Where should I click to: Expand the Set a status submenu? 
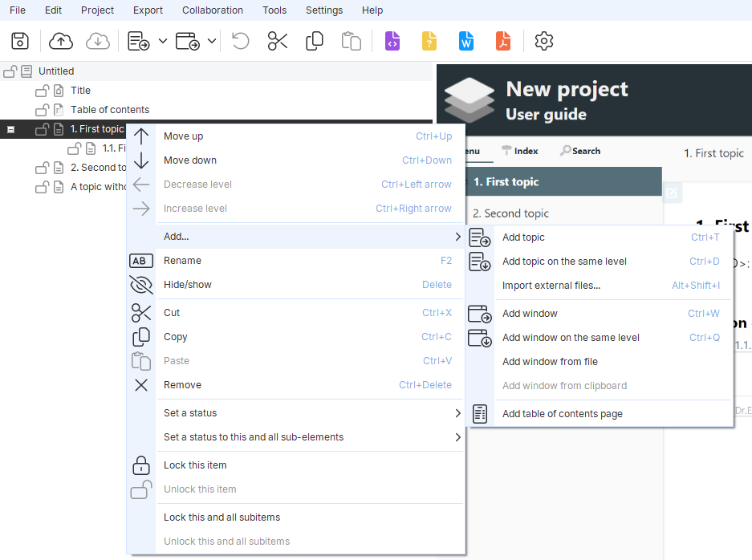[x=309, y=413]
